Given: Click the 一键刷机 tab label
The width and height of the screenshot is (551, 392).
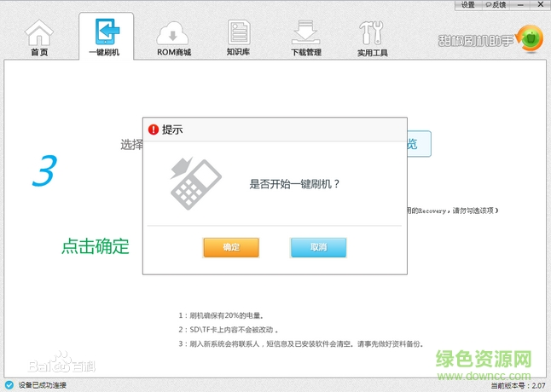Looking at the screenshot, I should 104,52.
